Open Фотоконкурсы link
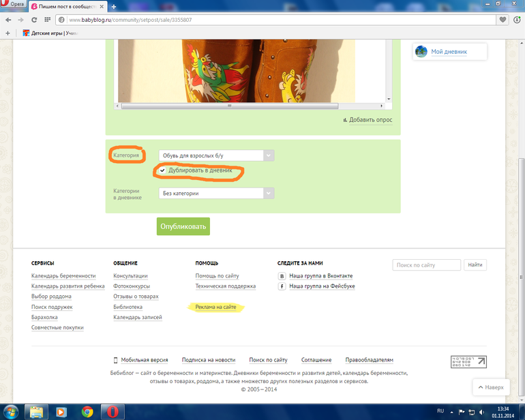 (131, 286)
